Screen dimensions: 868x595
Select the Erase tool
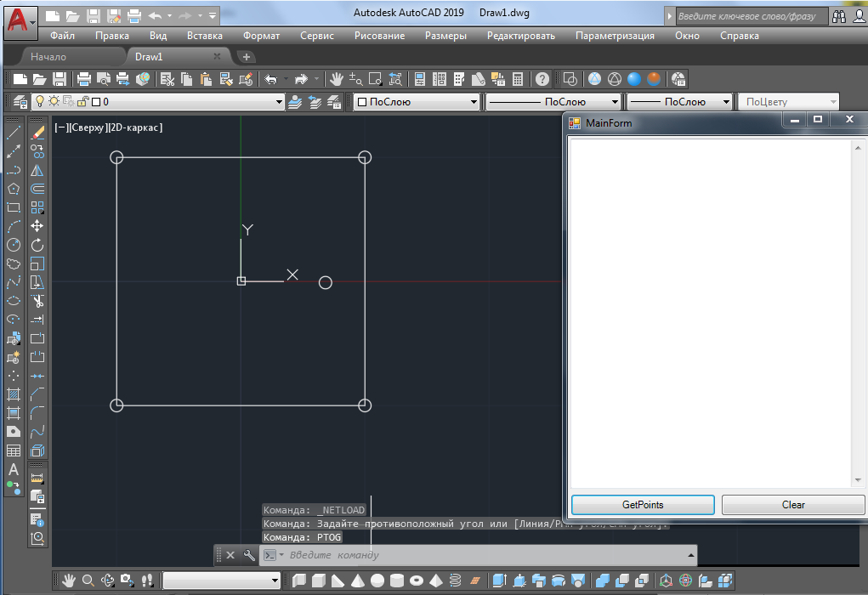[37, 133]
